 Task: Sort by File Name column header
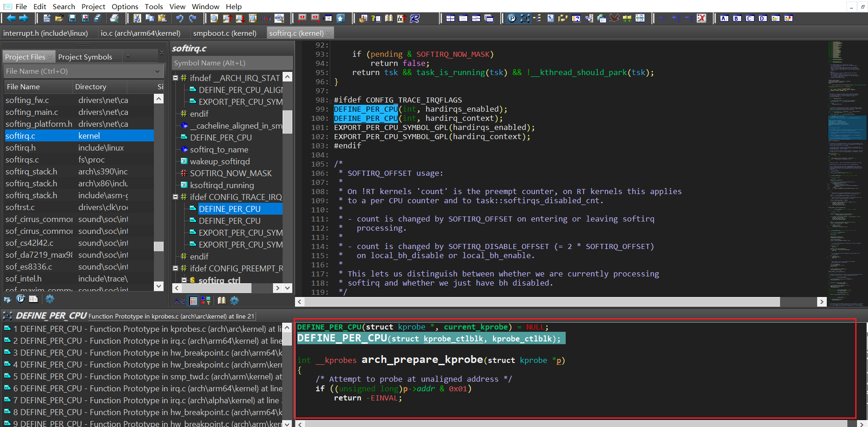pos(38,86)
